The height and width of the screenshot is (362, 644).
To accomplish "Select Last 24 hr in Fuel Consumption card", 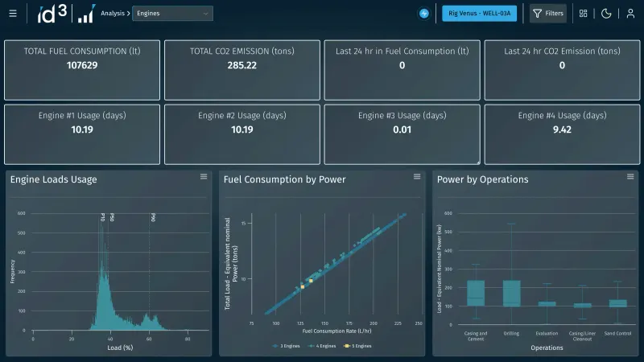I will pos(402,70).
